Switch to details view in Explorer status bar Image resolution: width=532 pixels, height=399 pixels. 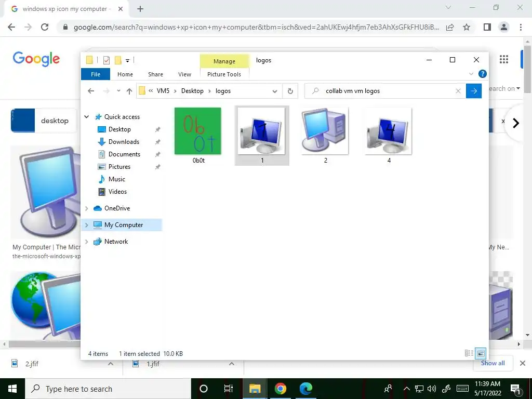pyautogui.click(x=469, y=353)
